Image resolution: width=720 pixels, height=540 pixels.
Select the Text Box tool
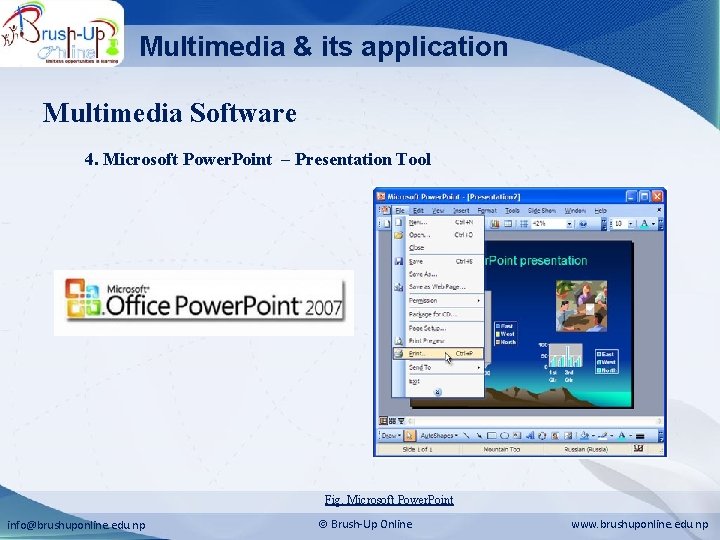coord(517,435)
